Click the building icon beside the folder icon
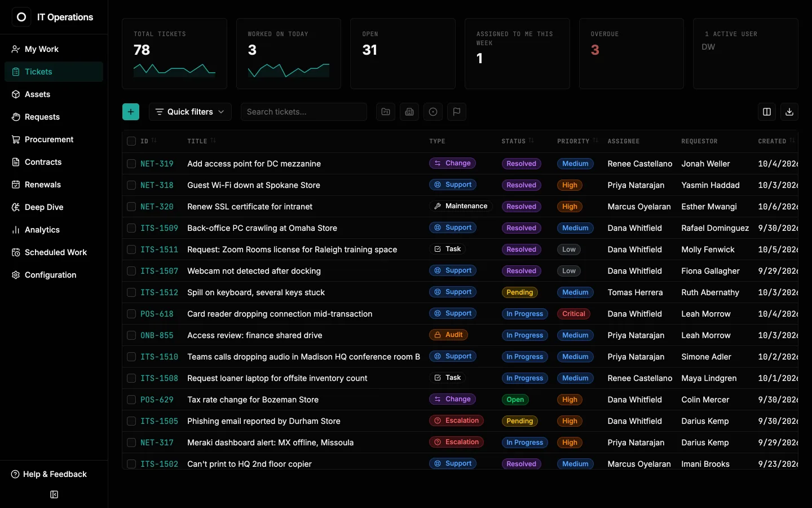Screen dimensions: 812x508 409,112
